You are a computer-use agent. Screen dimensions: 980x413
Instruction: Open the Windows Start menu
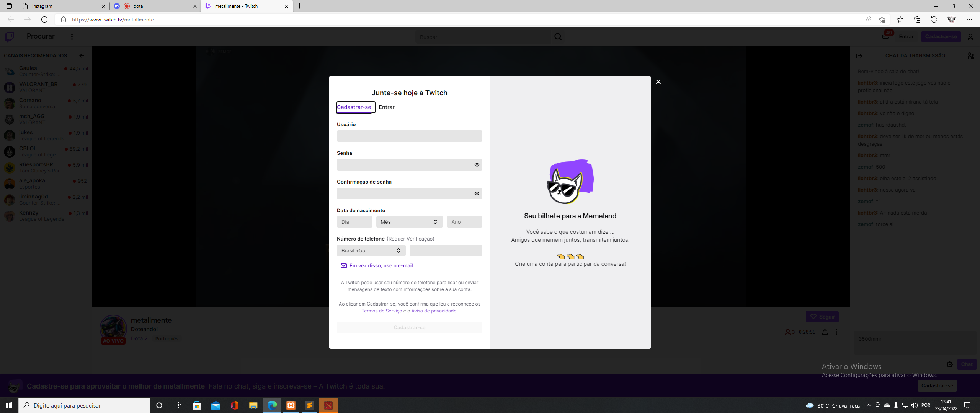click(9, 405)
